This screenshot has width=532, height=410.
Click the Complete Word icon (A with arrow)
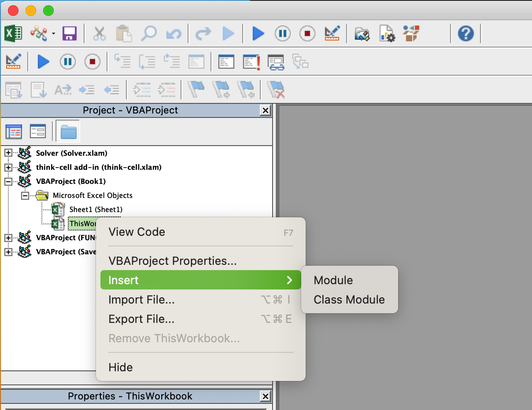(x=63, y=90)
